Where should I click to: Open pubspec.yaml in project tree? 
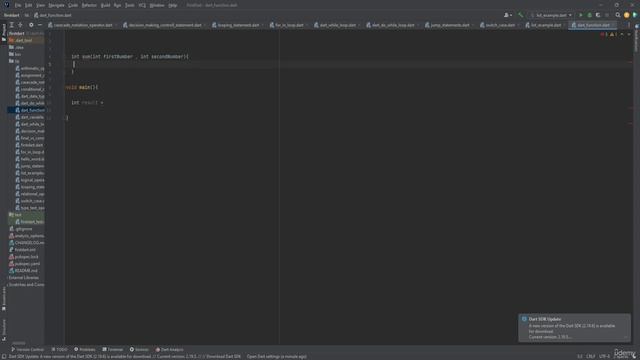[24, 264]
